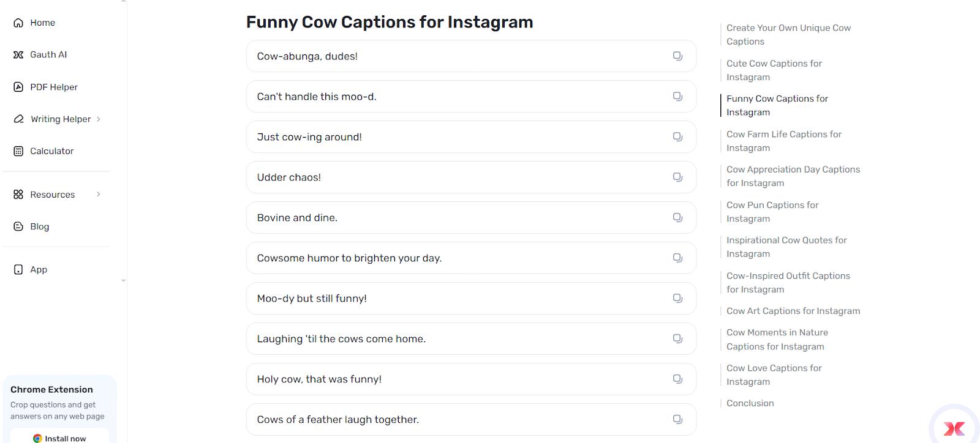Open the Gauth AI tool
The width and height of the screenshot is (980, 443).
[x=18, y=54]
